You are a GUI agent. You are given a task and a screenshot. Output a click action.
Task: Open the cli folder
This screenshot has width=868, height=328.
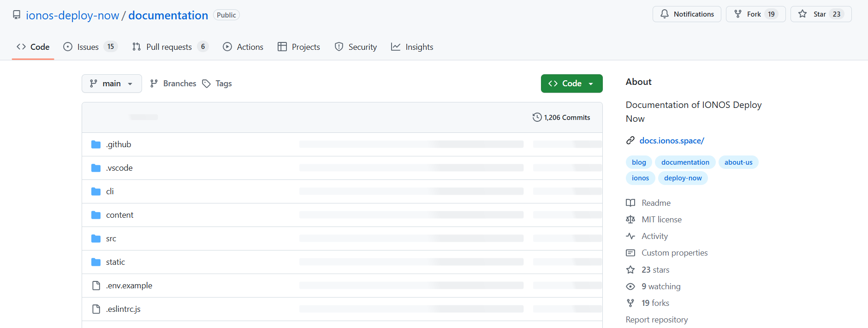[110, 191]
